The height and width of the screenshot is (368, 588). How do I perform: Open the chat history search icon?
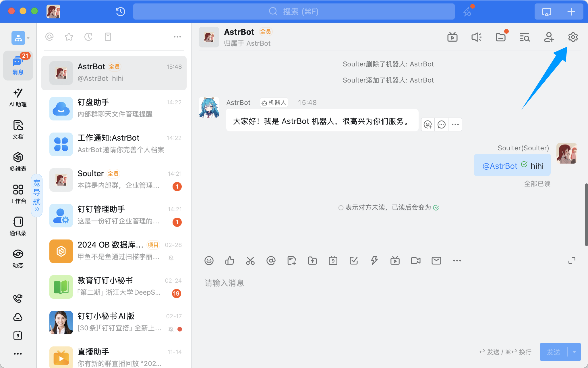pos(525,37)
